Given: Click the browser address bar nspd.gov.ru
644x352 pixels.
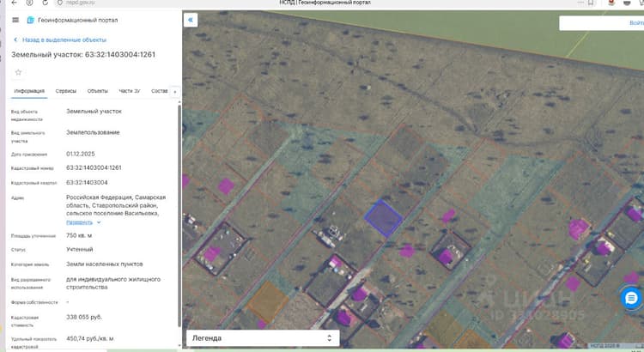Looking at the screenshot, I should [x=81, y=3].
